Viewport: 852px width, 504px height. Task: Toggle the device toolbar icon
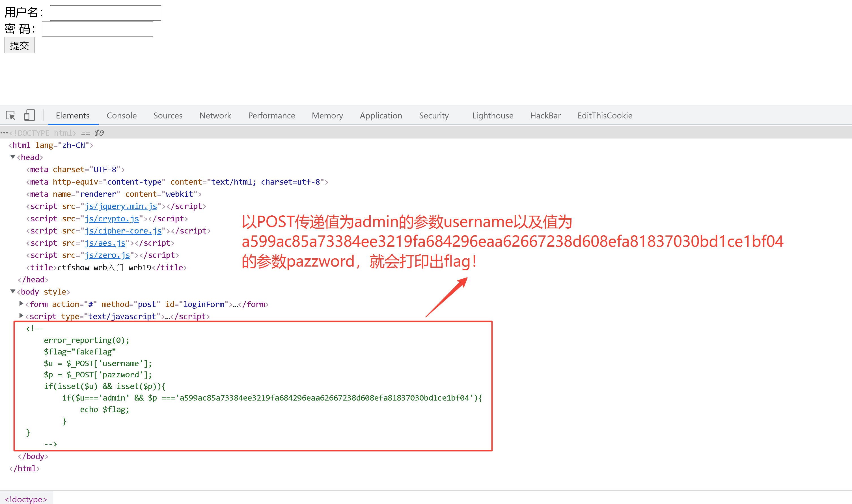coord(30,116)
